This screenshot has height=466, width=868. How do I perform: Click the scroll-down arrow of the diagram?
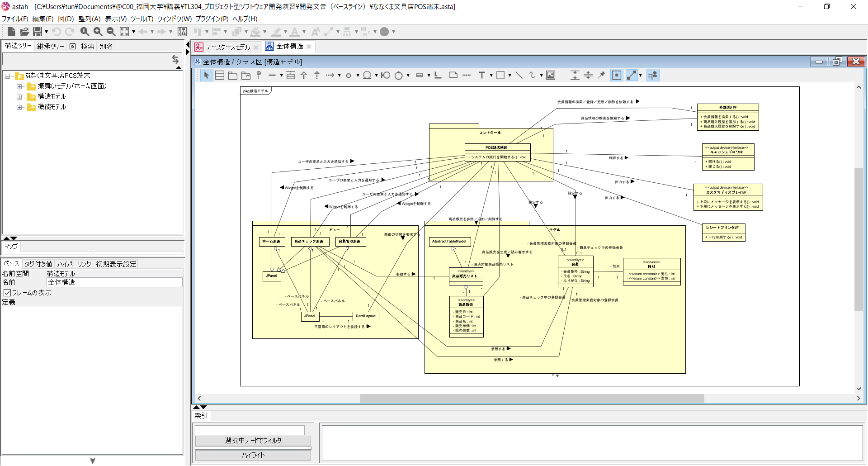point(859,388)
